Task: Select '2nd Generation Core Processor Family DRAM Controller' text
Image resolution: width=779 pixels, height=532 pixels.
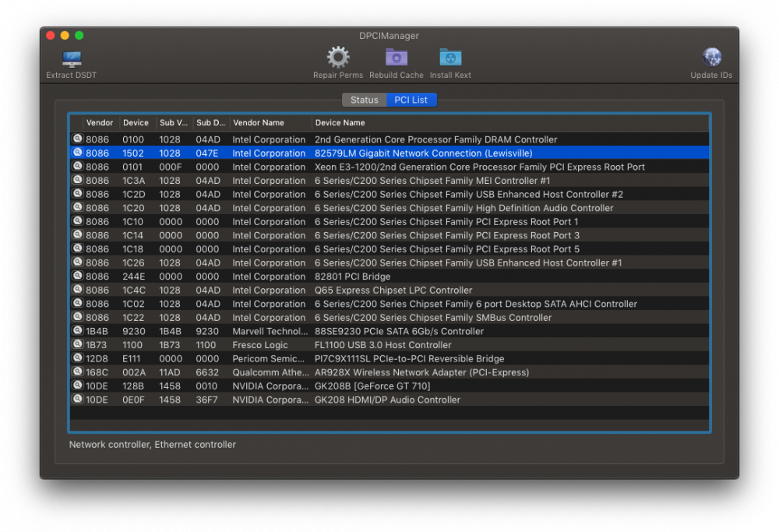Action: (x=435, y=139)
